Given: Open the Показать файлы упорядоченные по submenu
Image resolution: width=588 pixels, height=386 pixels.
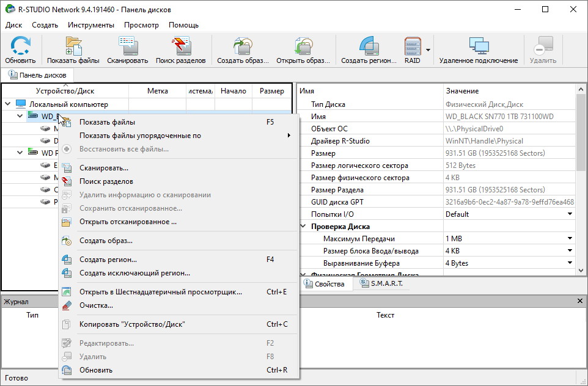Looking at the screenshot, I should pos(178,136).
